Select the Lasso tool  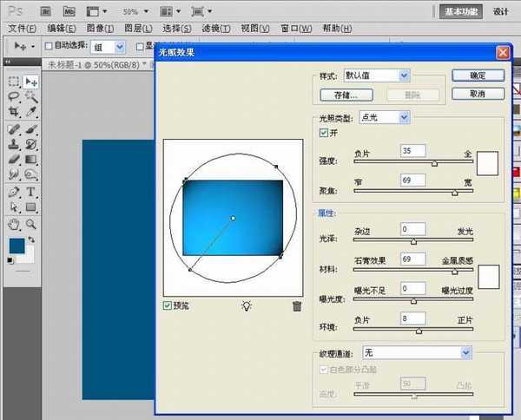(15, 97)
